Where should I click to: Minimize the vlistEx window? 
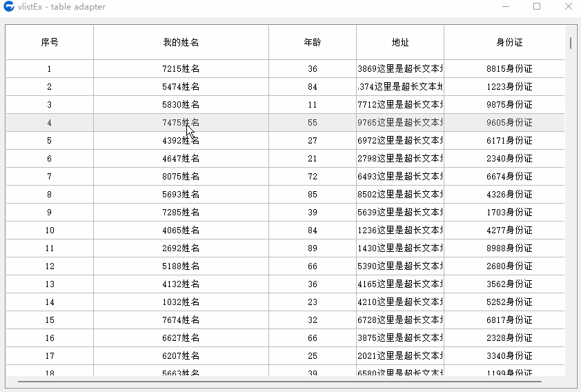tap(506, 6)
